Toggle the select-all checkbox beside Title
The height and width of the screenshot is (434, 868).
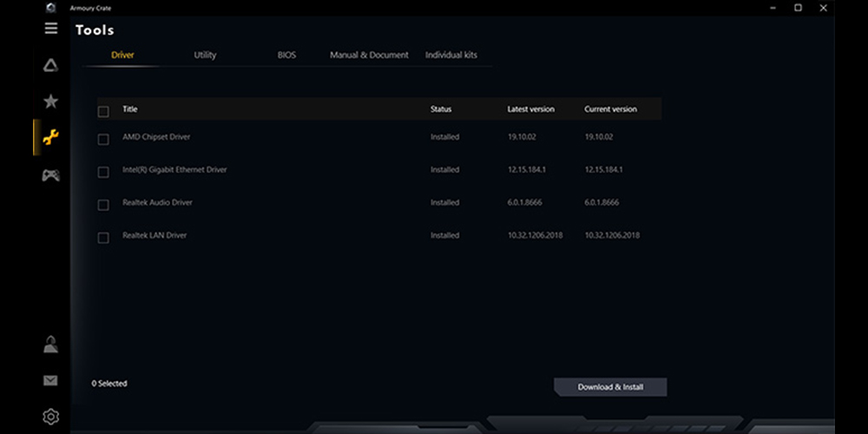pyautogui.click(x=103, y=111)
